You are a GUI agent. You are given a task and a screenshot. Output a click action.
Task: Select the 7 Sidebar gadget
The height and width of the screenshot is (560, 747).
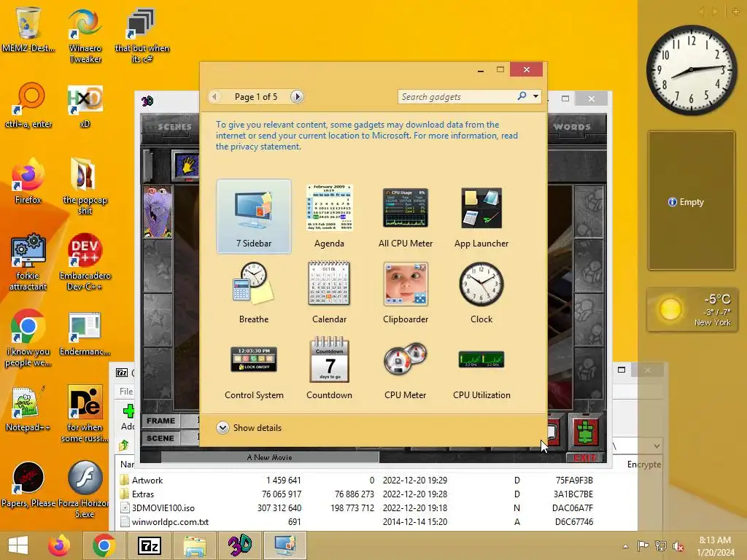(x=253, y=217)
